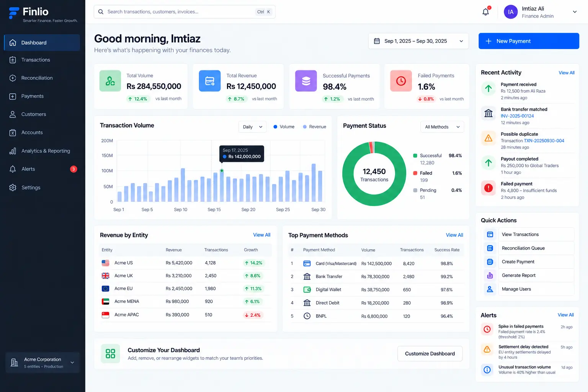Screen dimensions: 588x392
Task: Click the Failed red legend swatch
Action: [415, 173]
